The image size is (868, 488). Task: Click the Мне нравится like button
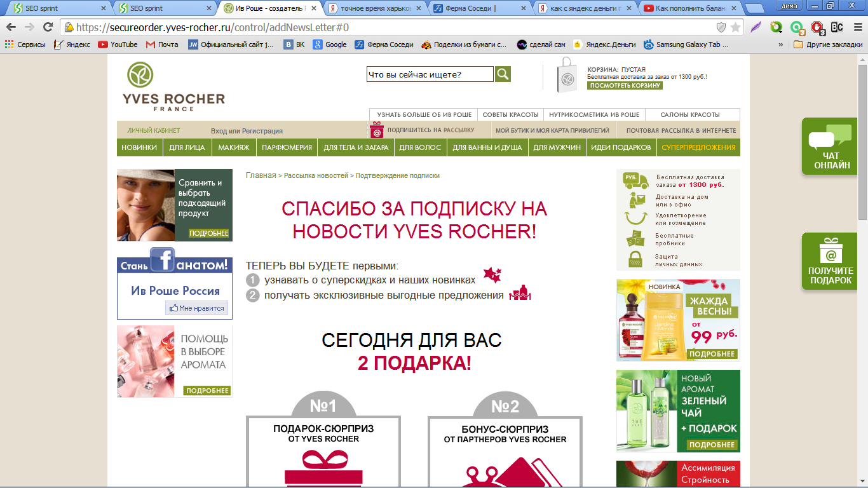point(196,308)
